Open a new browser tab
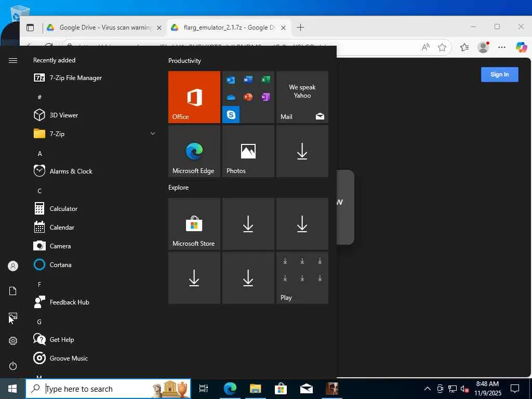The width and height of the screenshot is (532, 399). 300,28
